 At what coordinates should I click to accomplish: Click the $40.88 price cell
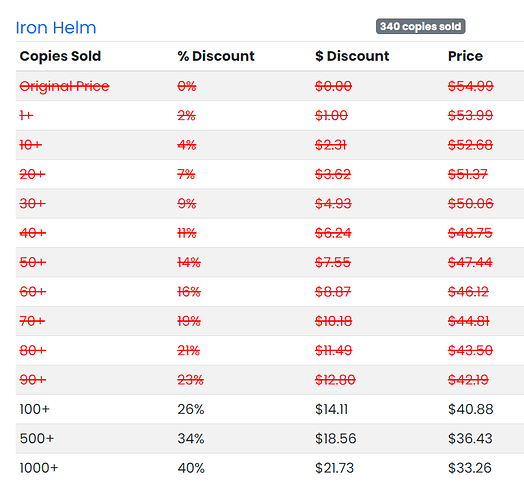(x=471, y=409)
